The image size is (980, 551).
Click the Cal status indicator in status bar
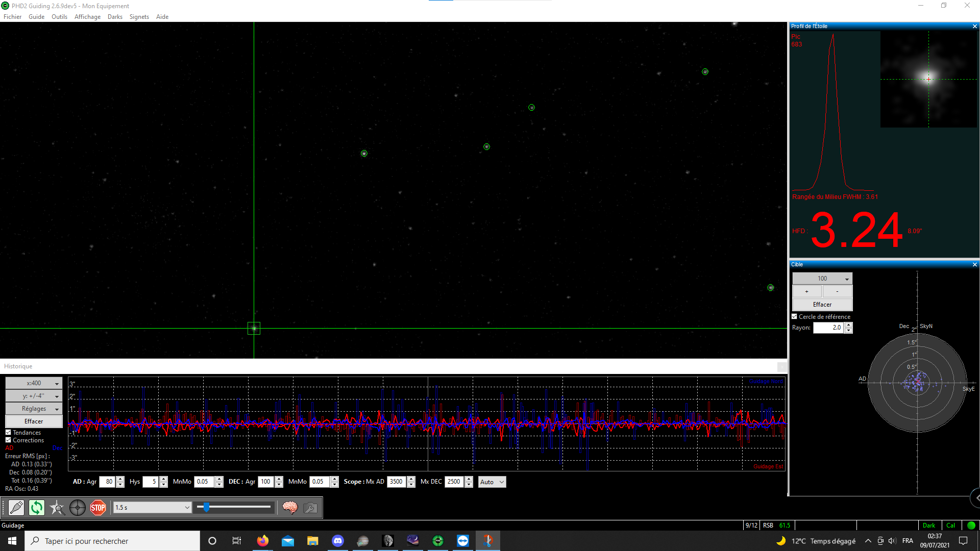tap(950, 525)
